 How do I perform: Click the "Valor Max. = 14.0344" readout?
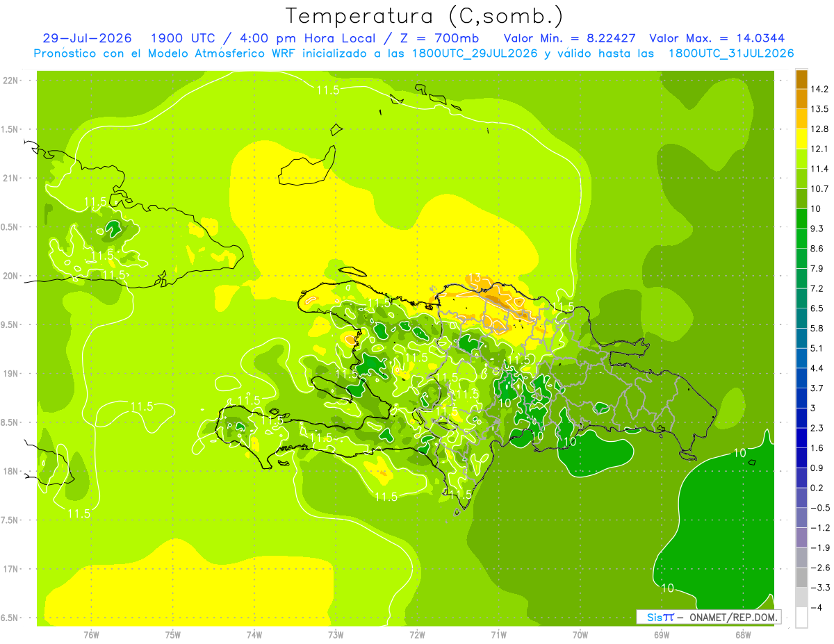pyautogui.click(x=717, y=38)
